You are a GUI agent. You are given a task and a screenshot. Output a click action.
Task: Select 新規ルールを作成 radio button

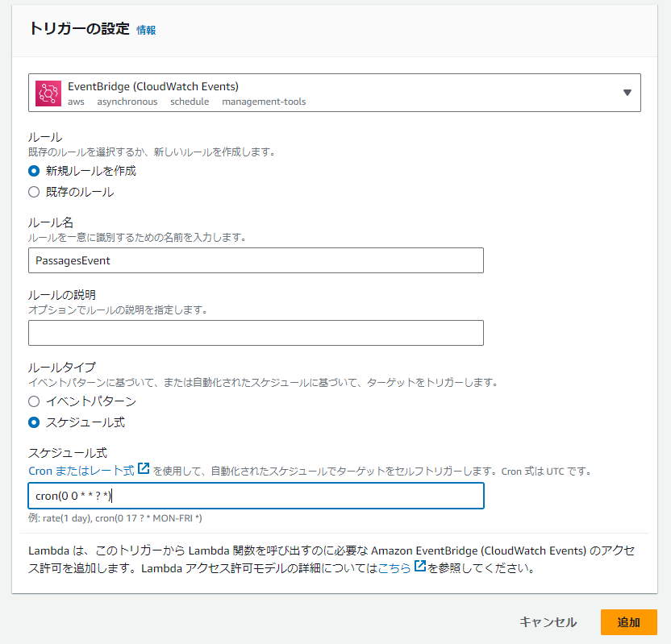(34, 171)
